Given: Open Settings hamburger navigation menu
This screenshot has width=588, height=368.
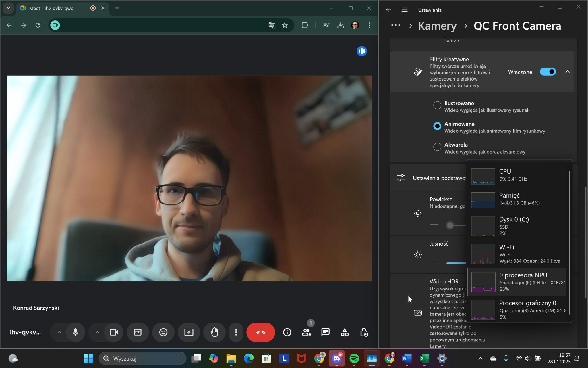Looking at the screenshot, I should click(x=405, y=10).
